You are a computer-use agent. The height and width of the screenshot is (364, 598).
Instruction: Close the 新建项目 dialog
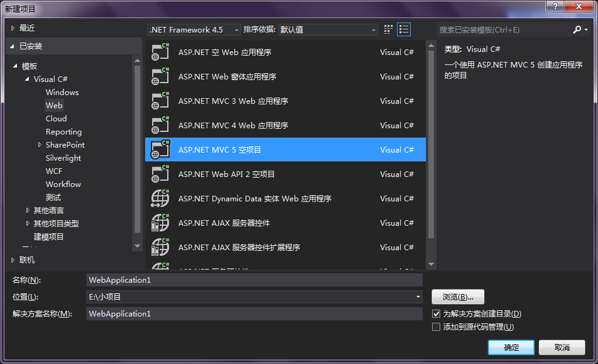click(x=579, y=6)
